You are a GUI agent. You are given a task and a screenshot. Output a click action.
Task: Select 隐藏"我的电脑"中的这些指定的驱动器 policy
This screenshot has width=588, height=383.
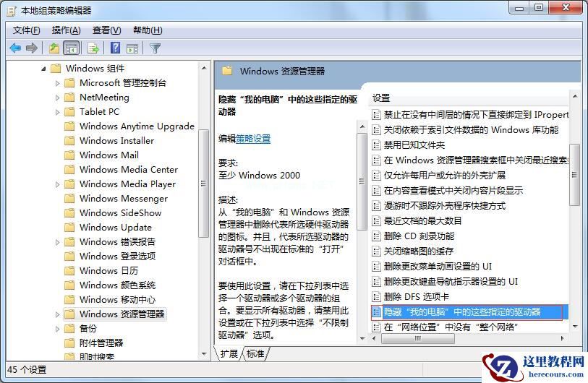coord(469,311)
